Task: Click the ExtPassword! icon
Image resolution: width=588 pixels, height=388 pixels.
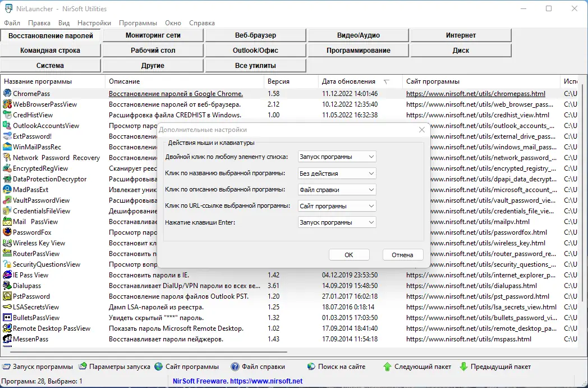Action: pyautogui.click(x=7, y=136)
